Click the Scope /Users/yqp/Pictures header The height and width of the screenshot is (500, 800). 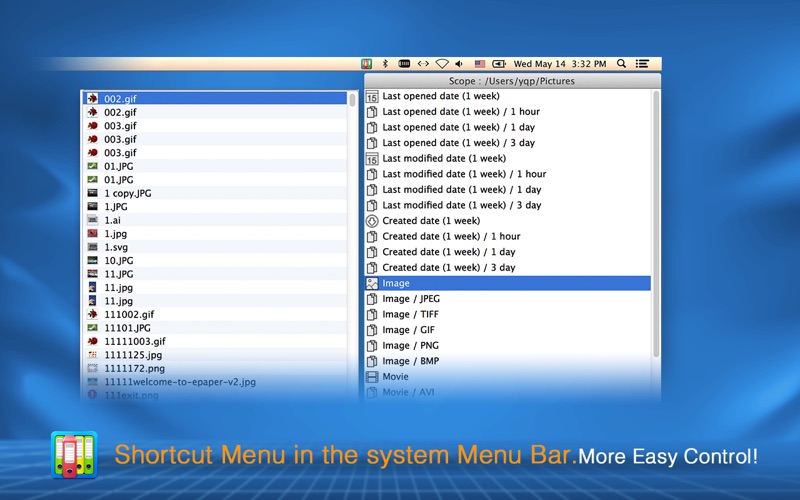point(512,81)
